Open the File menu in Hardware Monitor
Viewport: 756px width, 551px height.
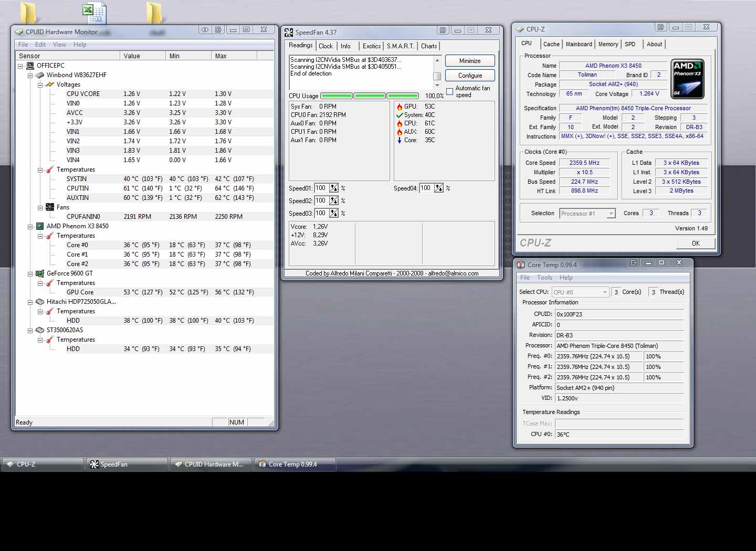(x=23, y=45)
